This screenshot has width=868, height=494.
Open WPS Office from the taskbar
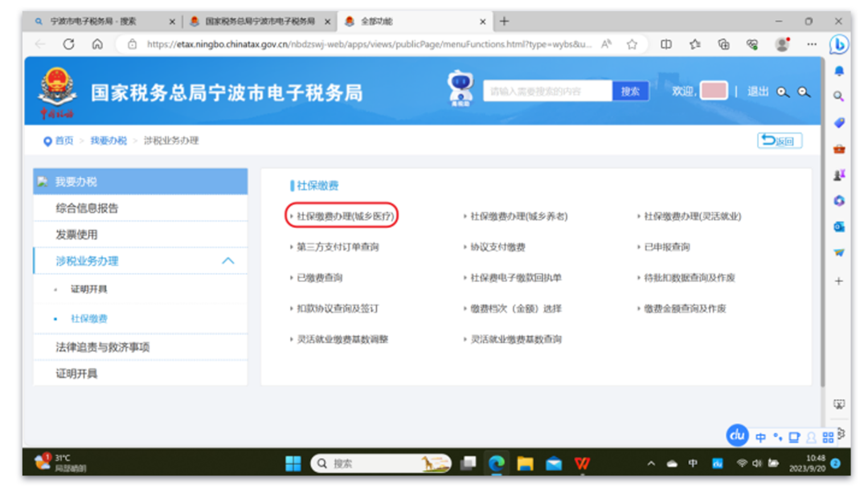(x=582, y=463)
